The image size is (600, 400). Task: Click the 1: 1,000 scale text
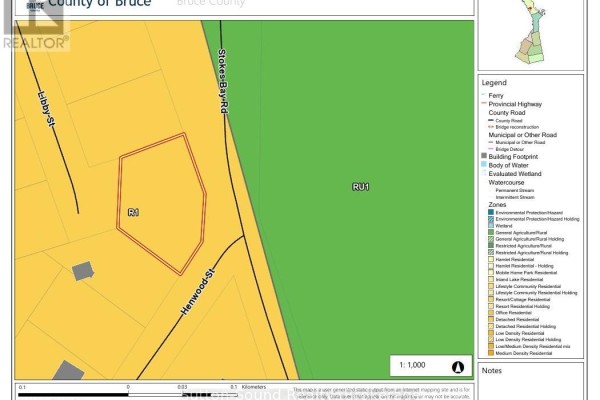[412, 365]
